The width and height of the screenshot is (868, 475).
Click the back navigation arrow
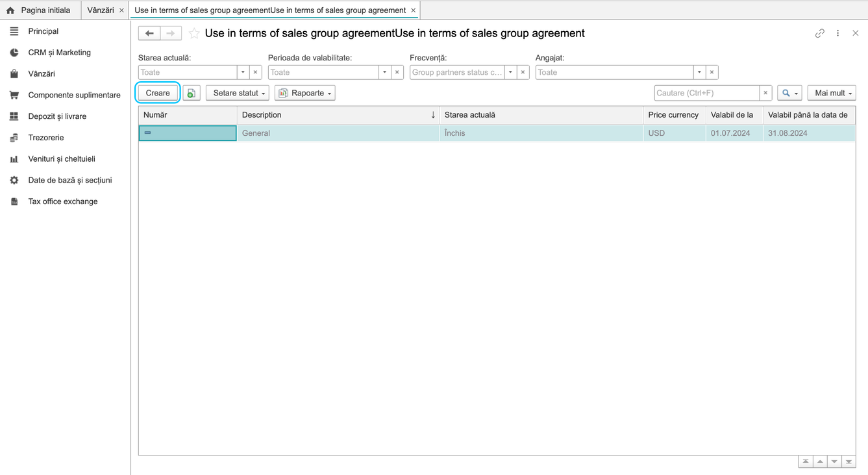point(149,33)
